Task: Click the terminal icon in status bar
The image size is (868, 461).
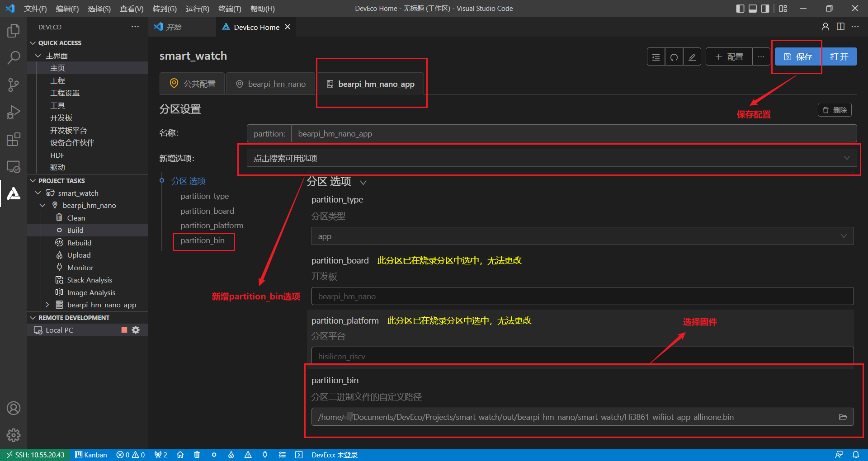Action: 299,455
